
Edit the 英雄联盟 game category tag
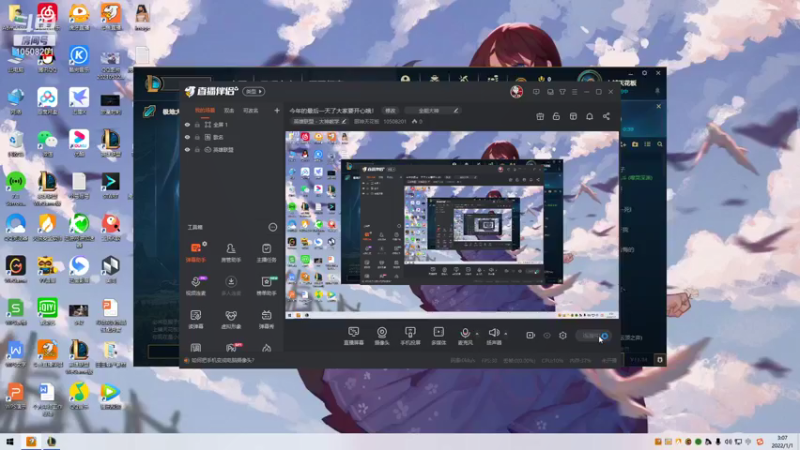(x=320, y=121)
